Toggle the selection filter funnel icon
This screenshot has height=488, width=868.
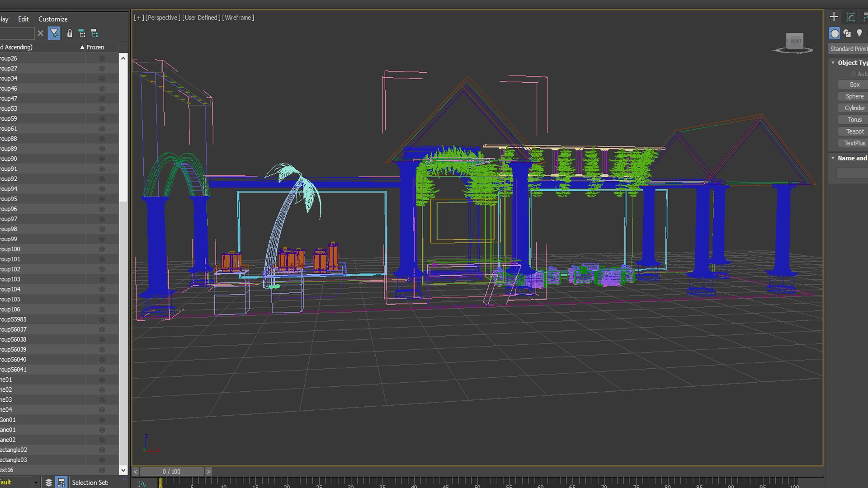[x=54, y=33]
